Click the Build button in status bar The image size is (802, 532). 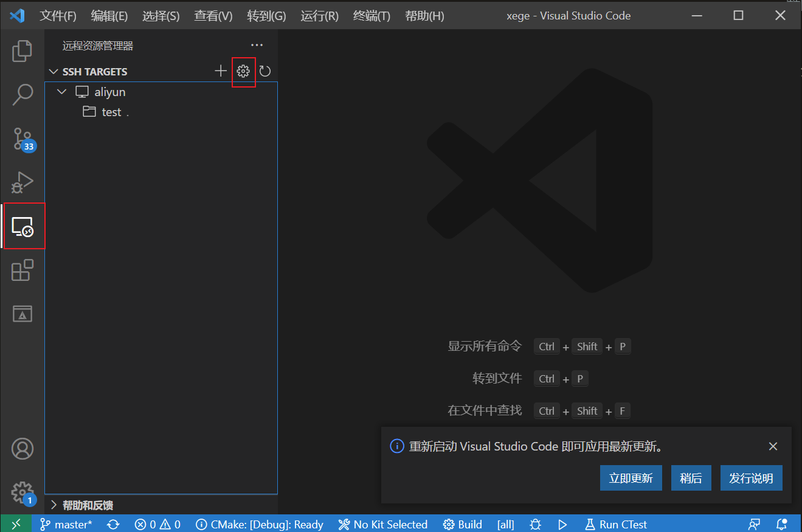pos(463,524)
